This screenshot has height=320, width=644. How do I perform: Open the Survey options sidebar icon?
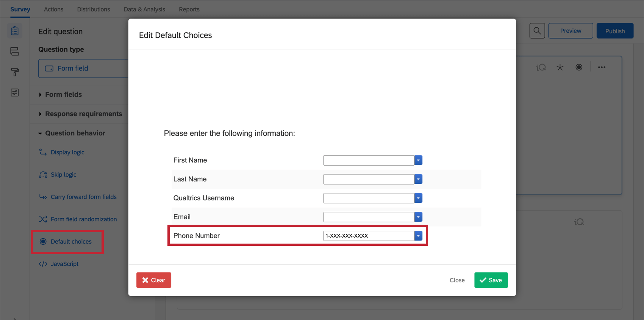15,93
